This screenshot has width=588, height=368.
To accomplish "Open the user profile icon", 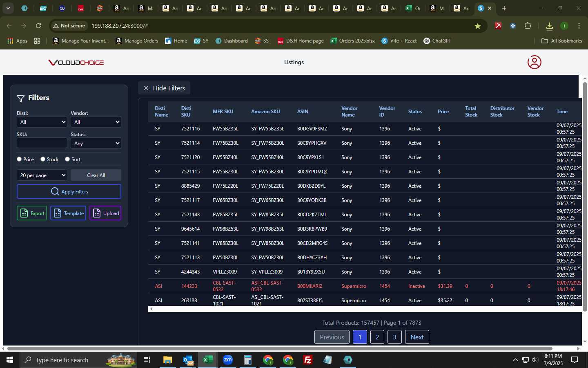I will [x=534, y=62].
